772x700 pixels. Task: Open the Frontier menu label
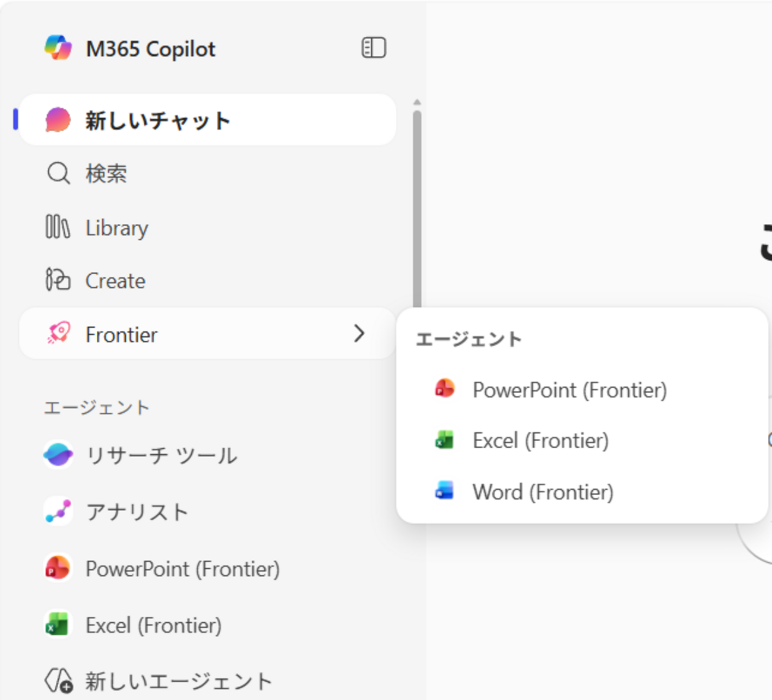[x=122, y=335]
